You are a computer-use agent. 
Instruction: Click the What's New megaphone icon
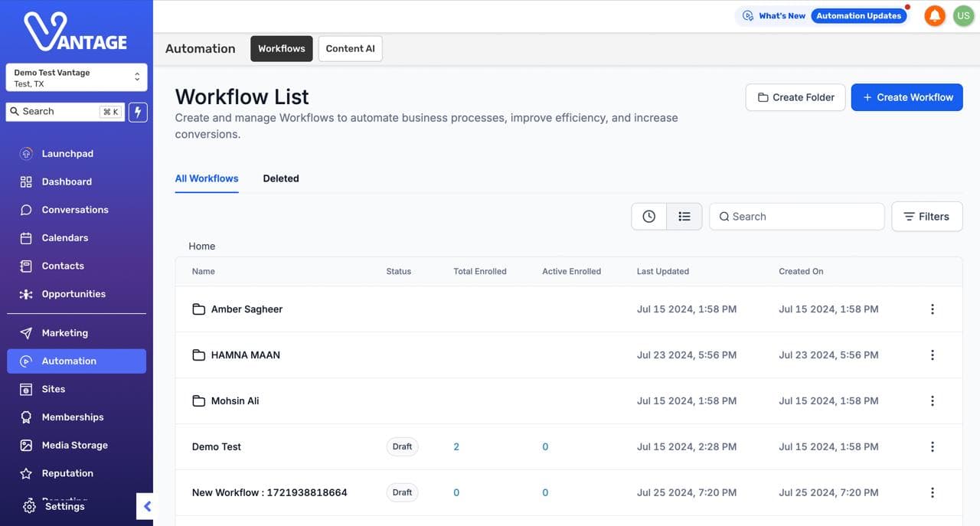click(x=748, y=16)
